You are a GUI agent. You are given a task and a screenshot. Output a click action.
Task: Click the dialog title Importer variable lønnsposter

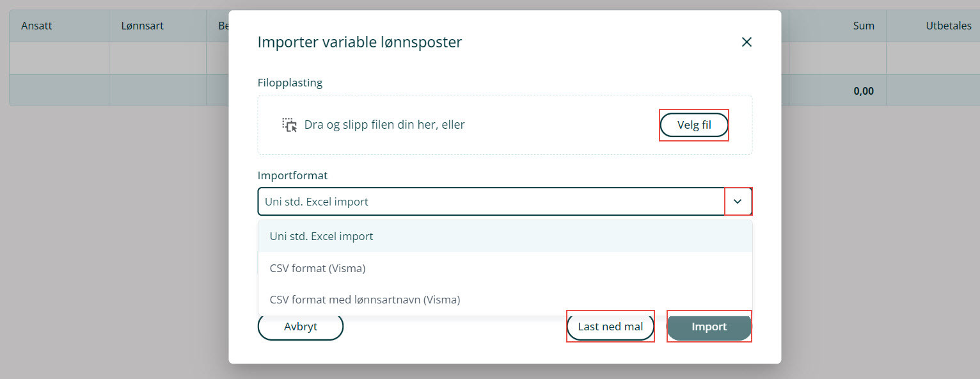coord(360,42)
